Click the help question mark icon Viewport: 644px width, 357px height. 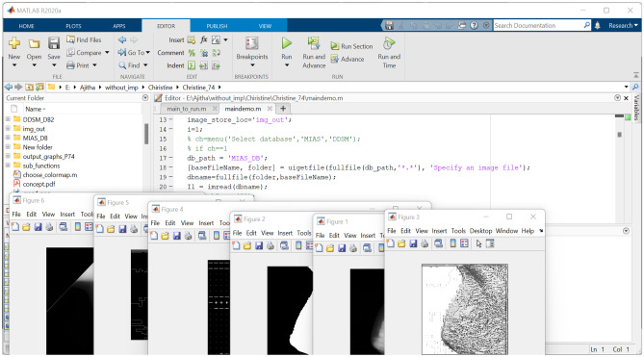[x=474, y=25]
